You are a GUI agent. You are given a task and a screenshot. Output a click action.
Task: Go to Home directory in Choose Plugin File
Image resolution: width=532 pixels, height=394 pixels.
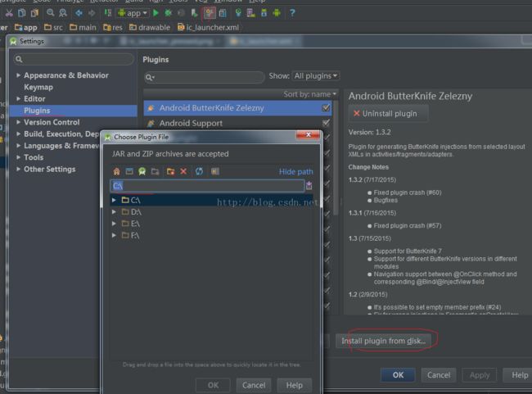(117, 171)
